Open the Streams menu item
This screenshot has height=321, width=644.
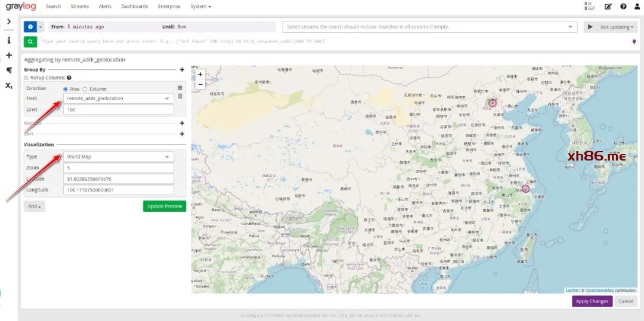coord(79,7)
